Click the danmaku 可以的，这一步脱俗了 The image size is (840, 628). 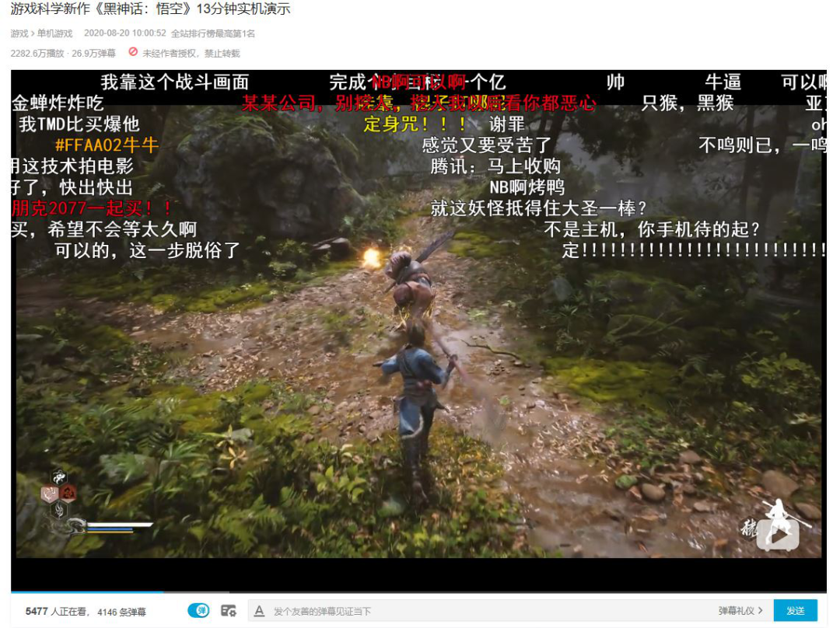[x=147, y=250]
